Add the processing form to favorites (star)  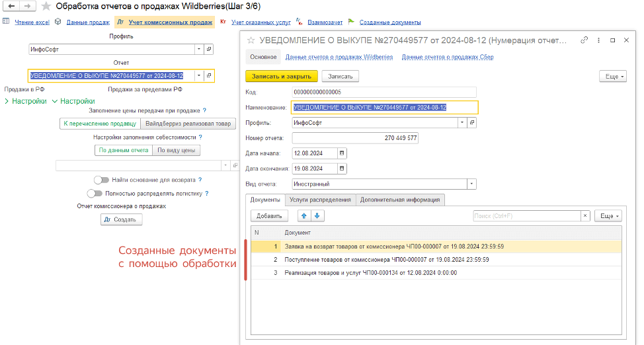46,6
